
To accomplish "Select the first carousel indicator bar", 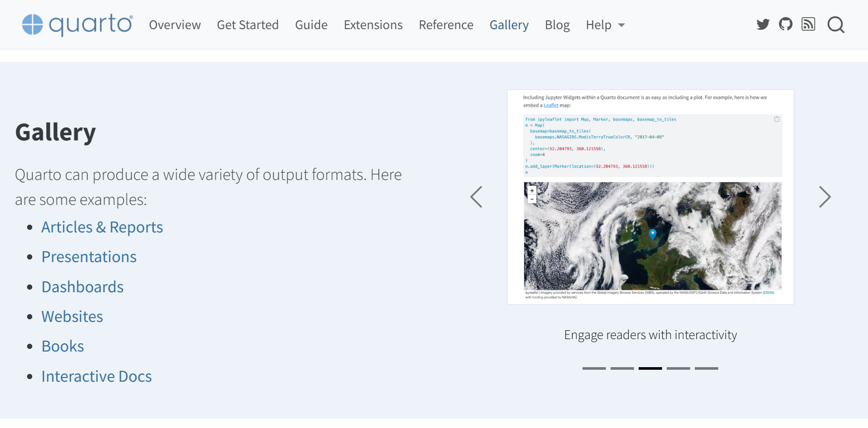I will (594, 368).
